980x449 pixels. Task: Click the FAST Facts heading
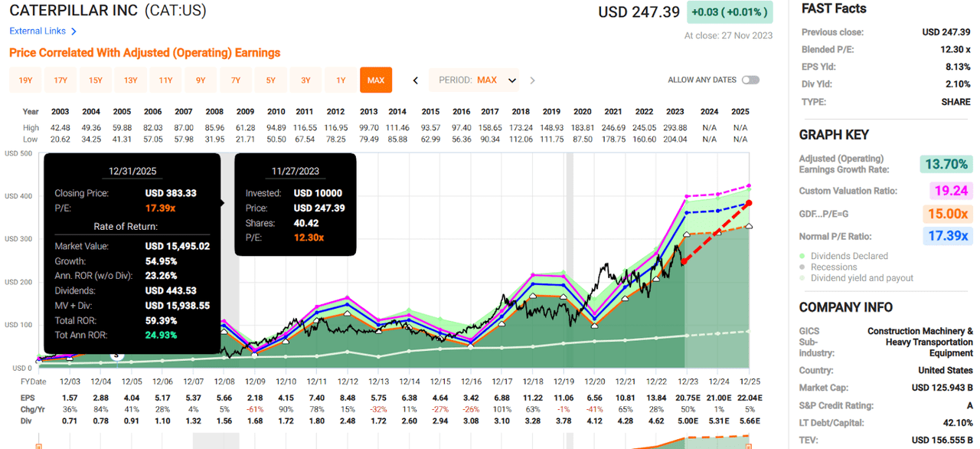834,8
